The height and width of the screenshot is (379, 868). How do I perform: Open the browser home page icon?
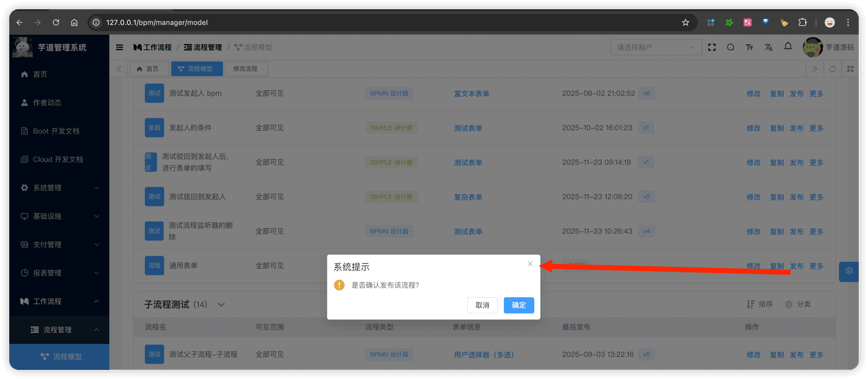(74, 22)
